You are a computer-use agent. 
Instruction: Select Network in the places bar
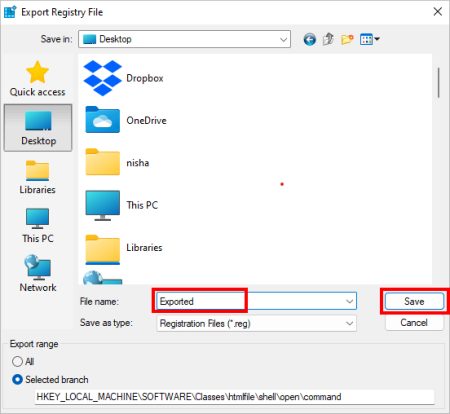(38, 274)
